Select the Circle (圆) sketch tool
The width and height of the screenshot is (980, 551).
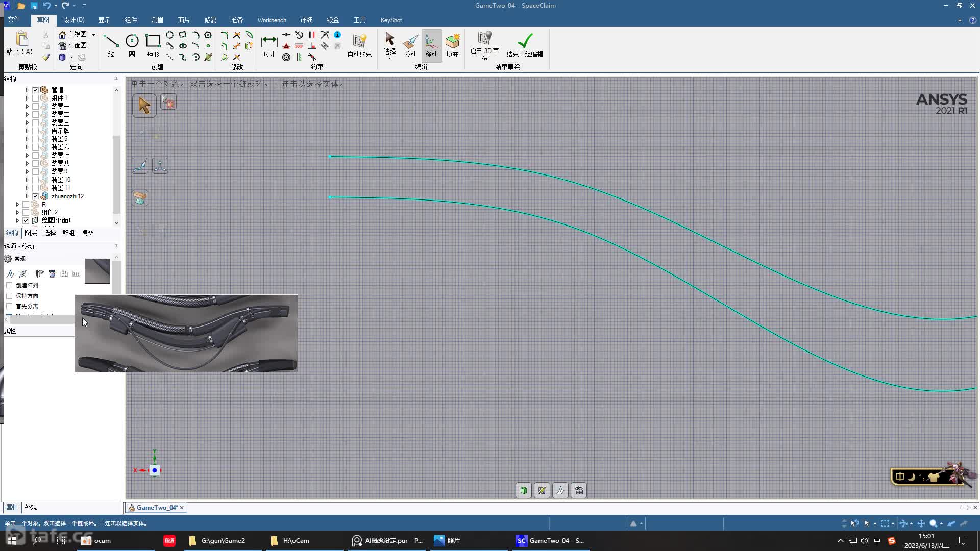pyautogui.click(x=132, y=45)
